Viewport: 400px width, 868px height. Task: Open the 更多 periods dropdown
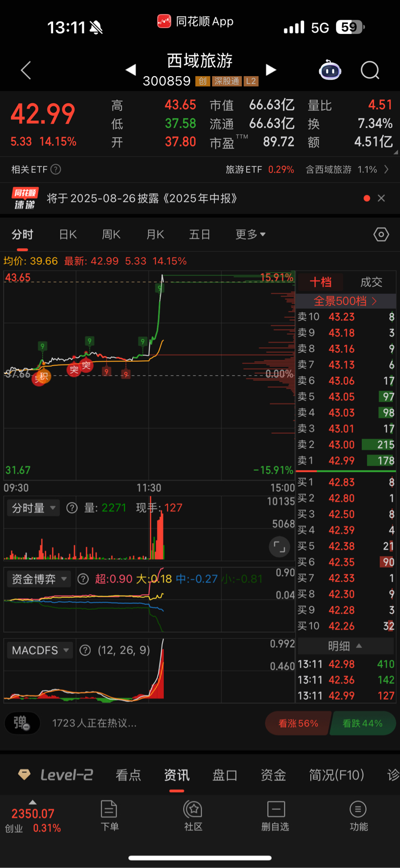point(250,235)
